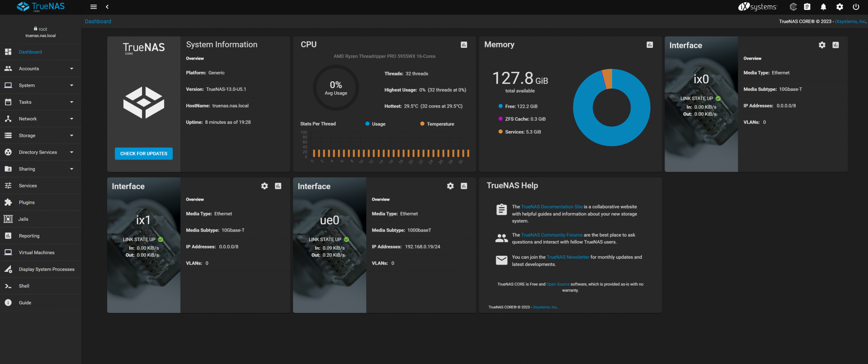868x364 pixels.
Task: Click the newsletter envelope icon
Action: [x=502, y=260]
